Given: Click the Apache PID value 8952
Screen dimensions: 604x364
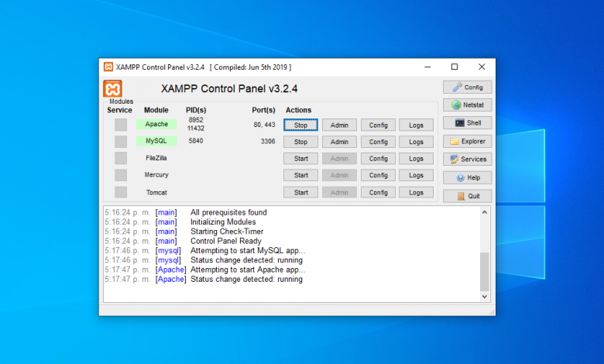Looking at the screenshot, I should click(x=196, y=120).
